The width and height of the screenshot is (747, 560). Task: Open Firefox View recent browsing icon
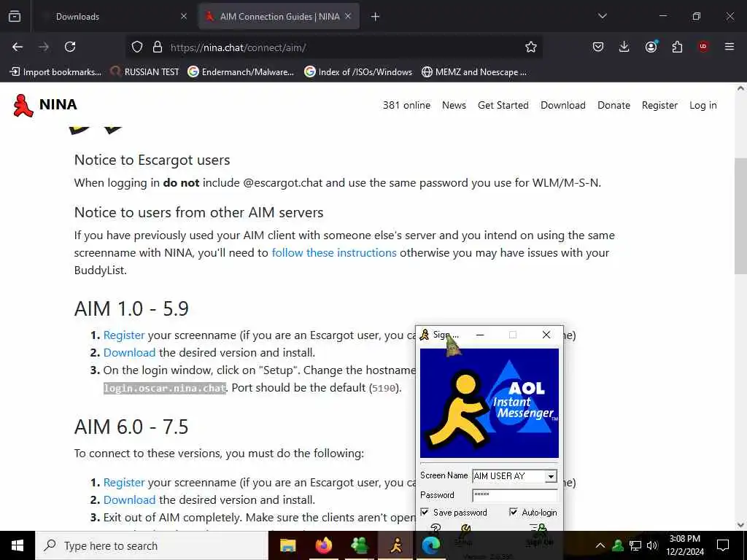click(x=15, y=16)
